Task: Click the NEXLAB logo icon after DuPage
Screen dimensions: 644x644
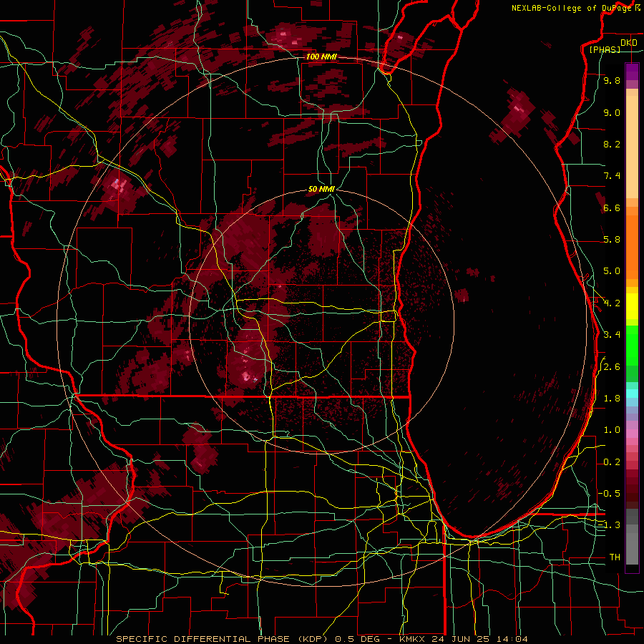Action: (638, 8)
